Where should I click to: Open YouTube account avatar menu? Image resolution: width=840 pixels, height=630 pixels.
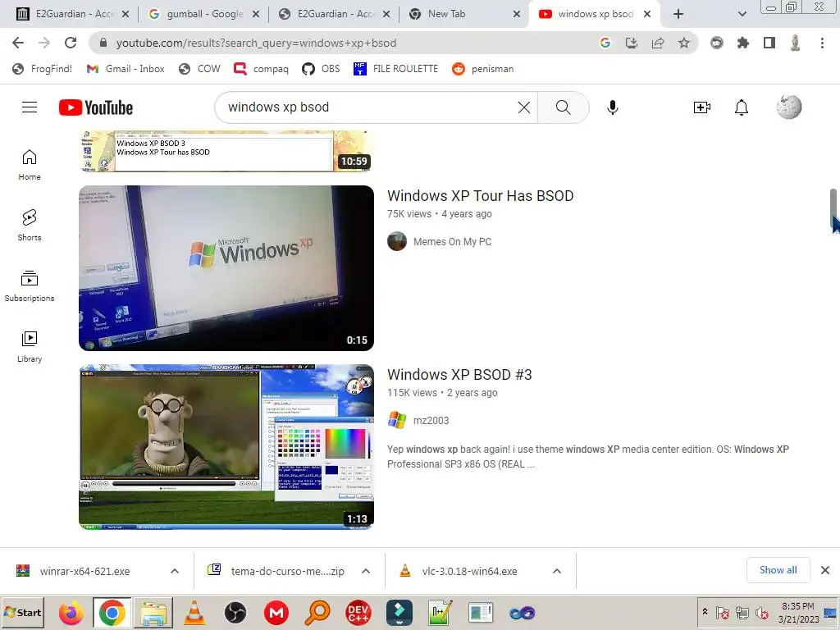(x=789, y=107)
